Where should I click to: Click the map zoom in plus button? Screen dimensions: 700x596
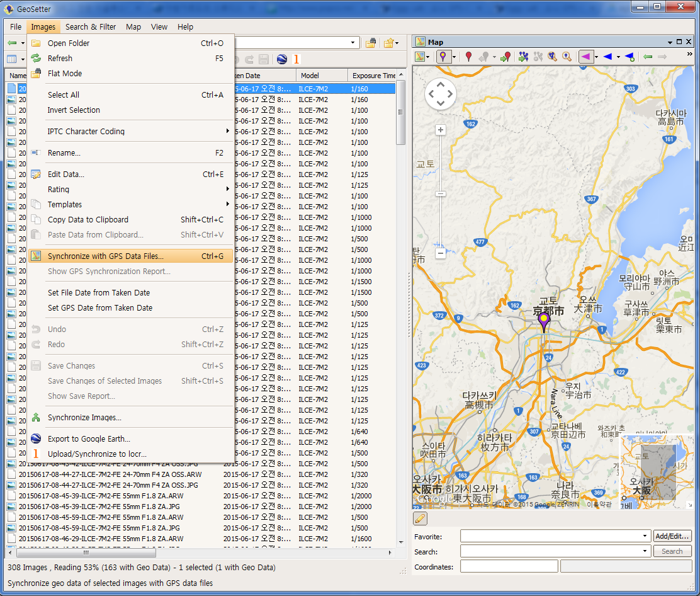click(441, 130)
